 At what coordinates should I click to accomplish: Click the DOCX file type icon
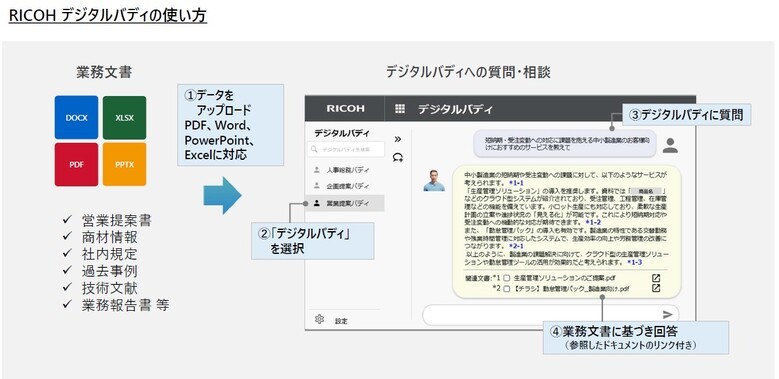coord(76,118)
